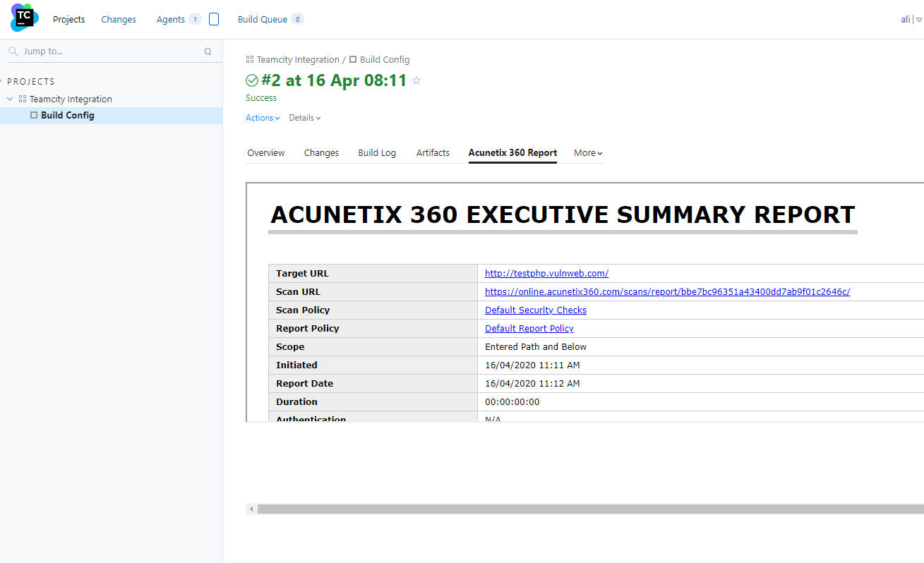Viewport: 924px width, 563px height.
Task: Click the build title #2 at 16 Apr 08:11
Action: (x=334, y=80)
